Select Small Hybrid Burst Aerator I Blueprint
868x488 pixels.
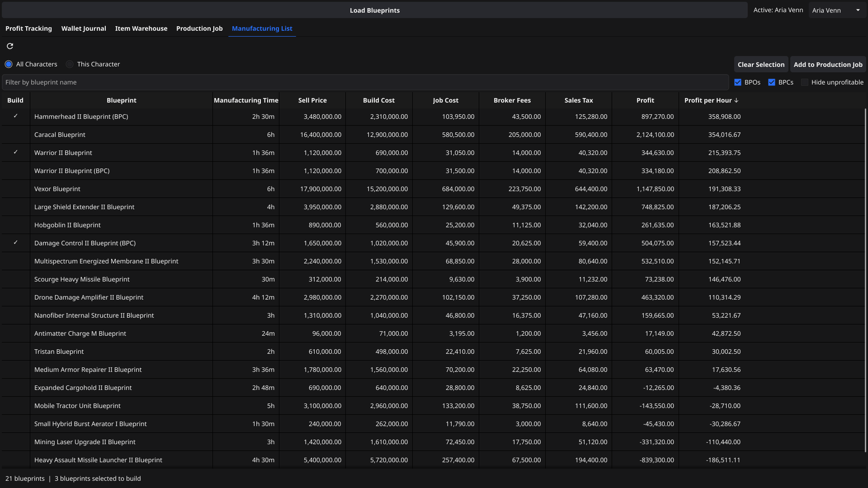(90, 424)
